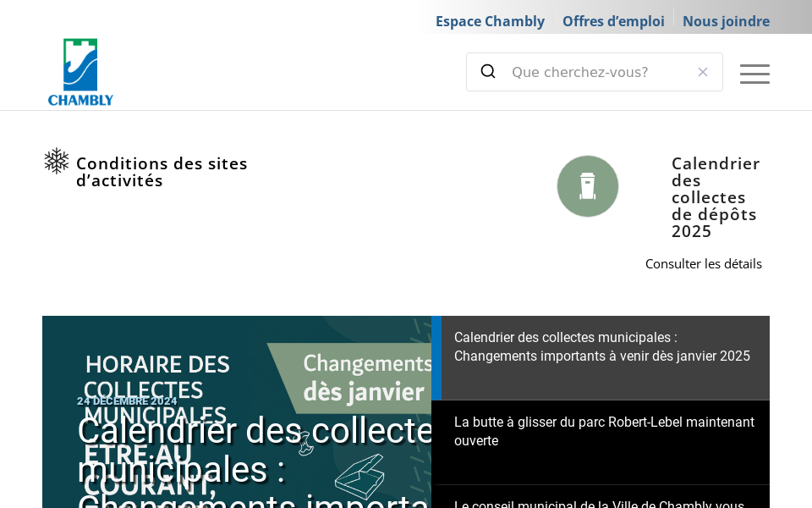Open the Offres d'emploi page

(x=613, y=21)
